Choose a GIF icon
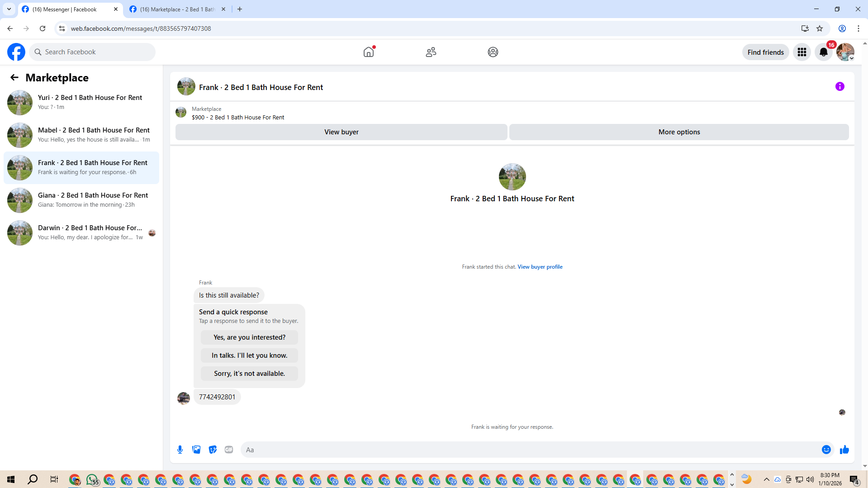868x488 pixels. pyautogui.click(x=229, y=450)
